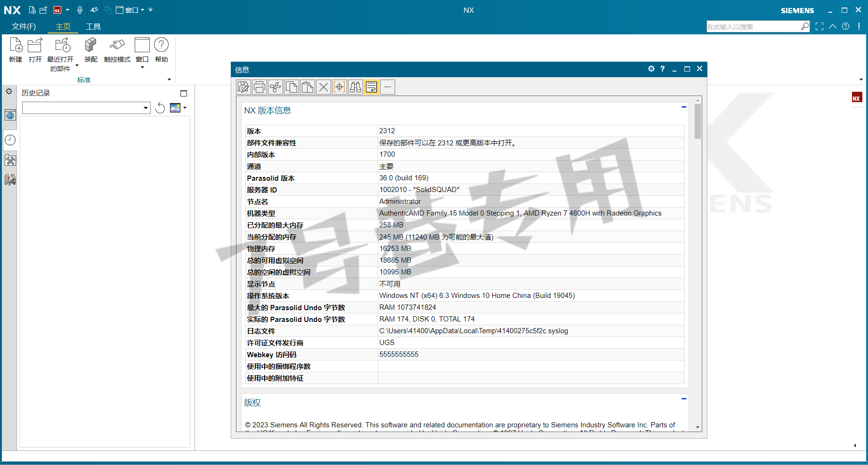Switch to the 工具 ribbon tab
Viewport: 868px width, 465px height.
93,26
